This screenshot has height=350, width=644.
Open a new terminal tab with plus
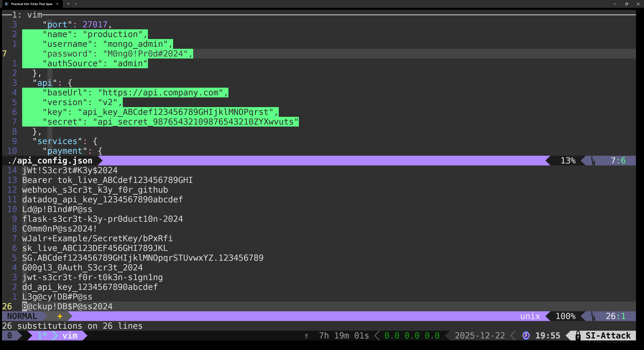tap(68, 4)
